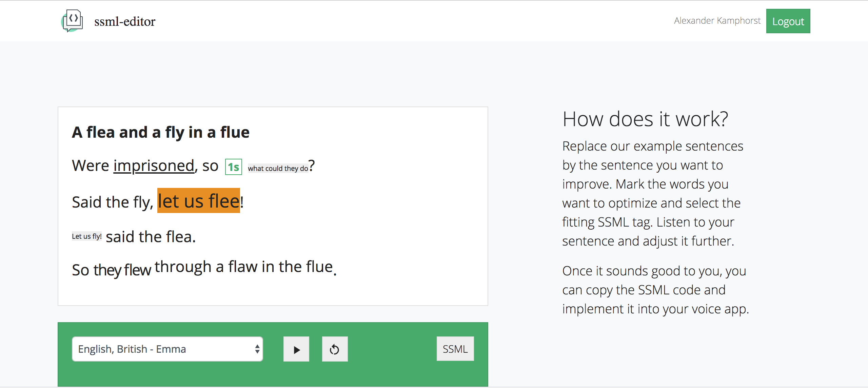This screenshot has width=868, height=388.
Task: Select the orange highlighted 'let us flee' phrase
Action: click(199, 201)
